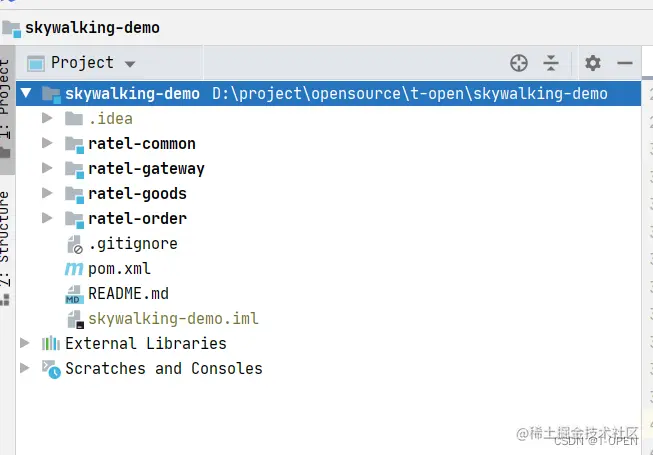Select the ratel-gateway module
This screenshot has height=455, width=653.
[146, 169]
